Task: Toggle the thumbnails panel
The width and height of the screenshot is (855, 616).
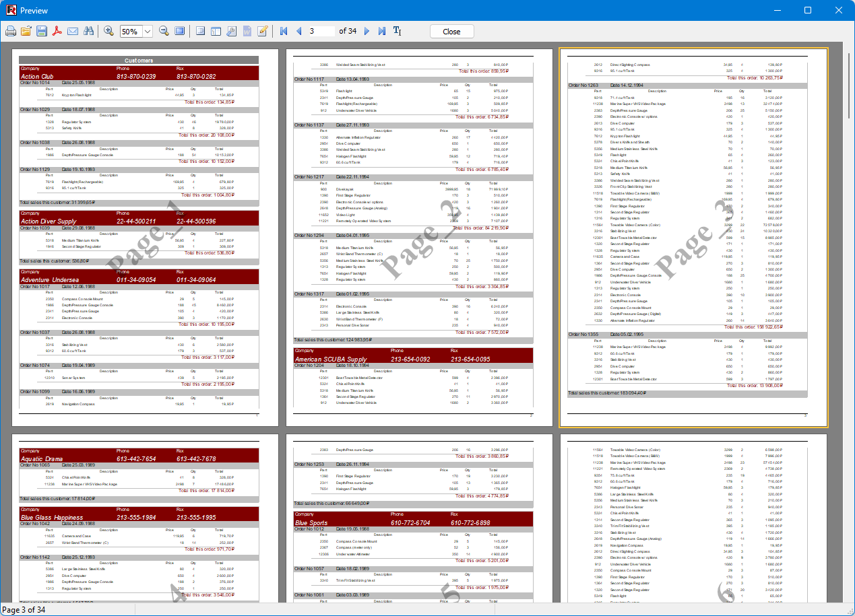Action: tap(216, 32)
